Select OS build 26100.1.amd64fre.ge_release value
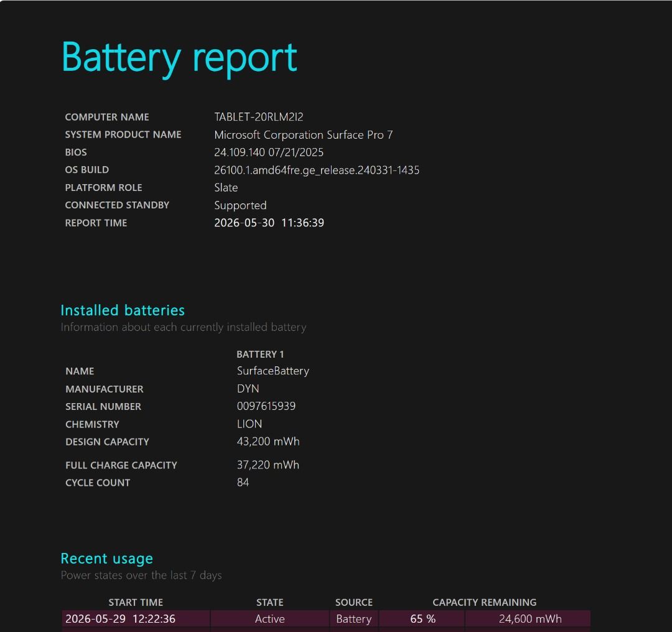The height and width of the screenshot is (632, 672). (317, 170)
